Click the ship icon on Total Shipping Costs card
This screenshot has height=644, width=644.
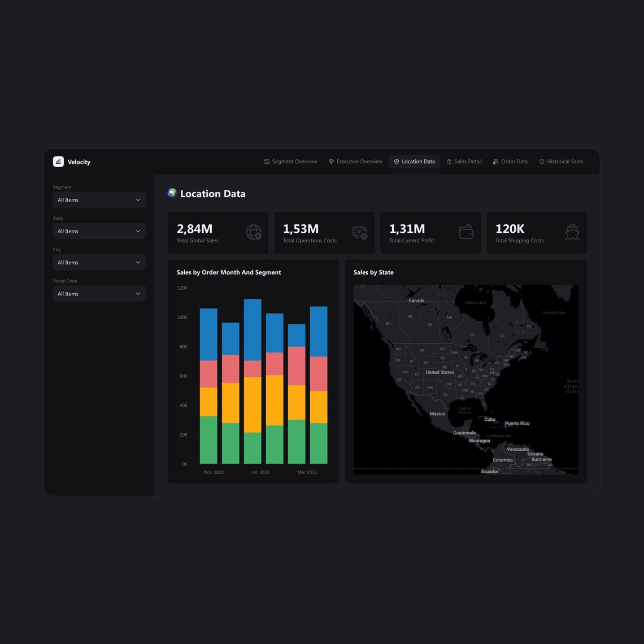pos(572,232)
